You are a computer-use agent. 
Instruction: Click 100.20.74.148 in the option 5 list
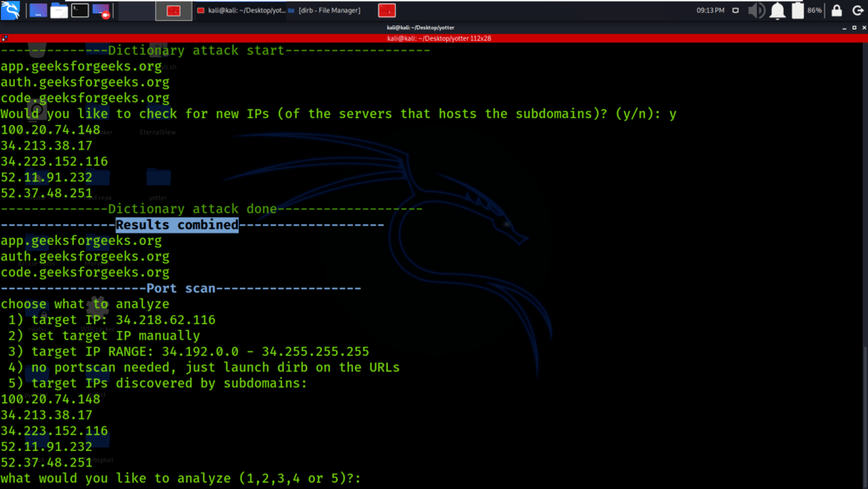click(50, 400)
